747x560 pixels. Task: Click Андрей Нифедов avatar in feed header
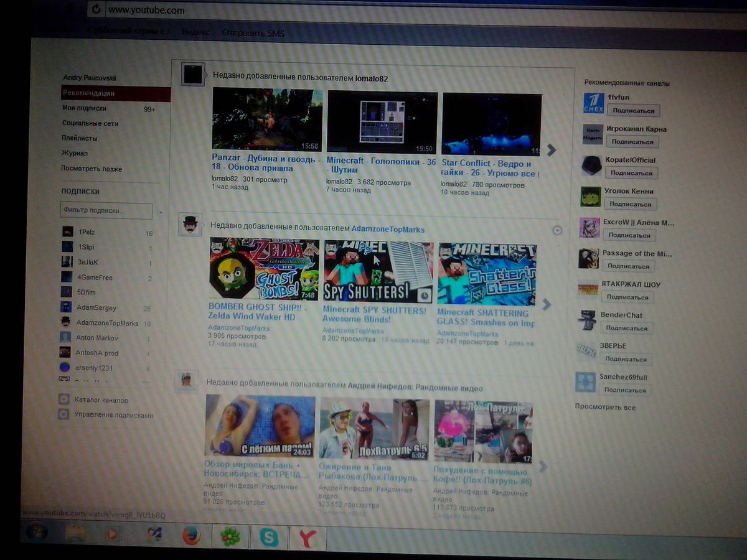(x=186, y=381)
